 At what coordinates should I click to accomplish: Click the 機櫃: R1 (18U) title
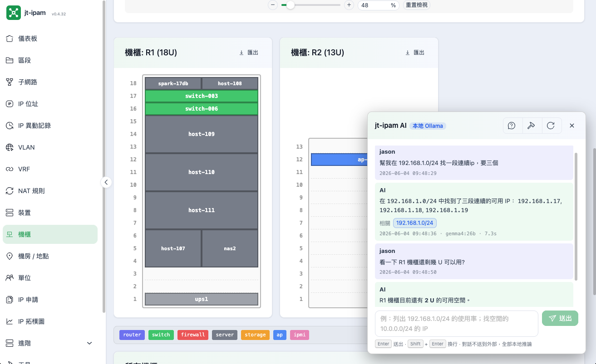(x=151, y=53)
